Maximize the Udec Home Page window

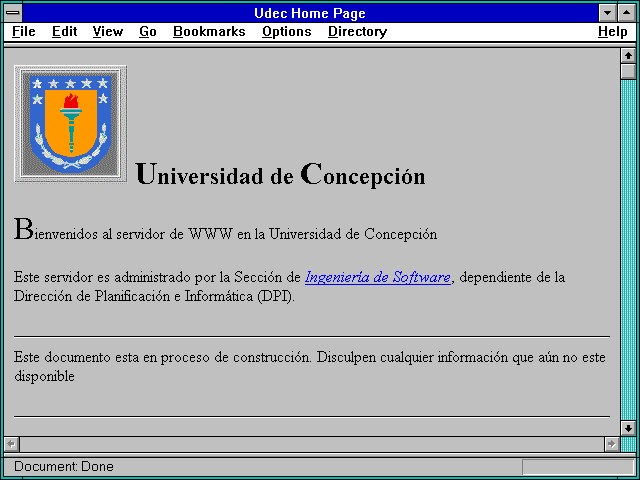(627, 13)
